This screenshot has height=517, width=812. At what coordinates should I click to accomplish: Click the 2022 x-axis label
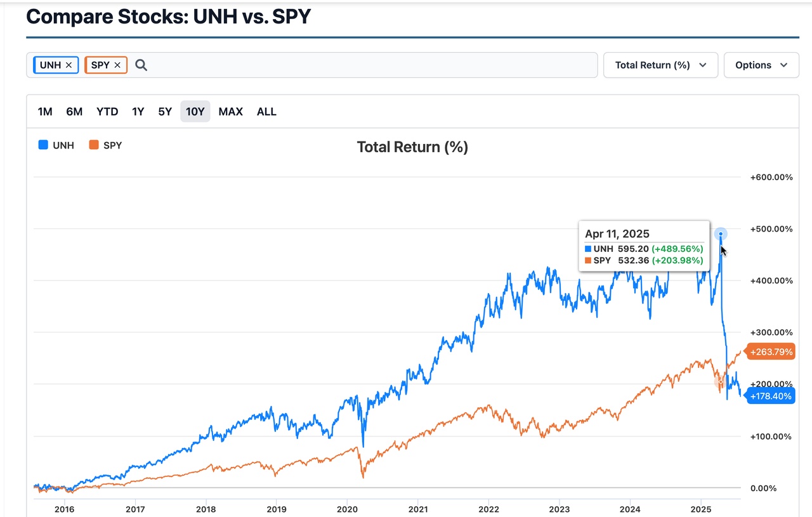[x=488, y=509]
